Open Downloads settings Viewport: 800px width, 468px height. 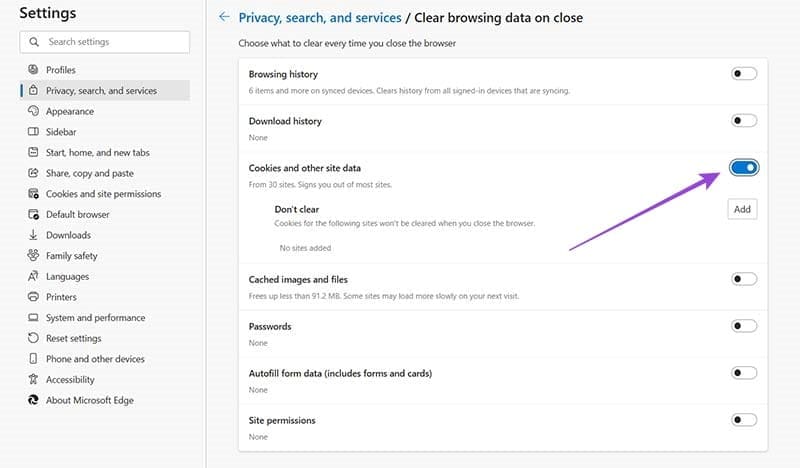point(105,235)
